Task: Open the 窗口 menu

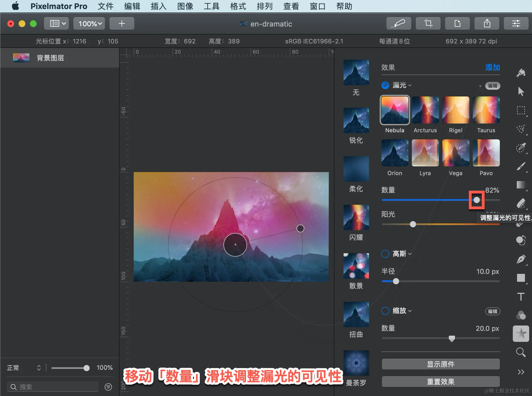Action: click(x=318, y=6)
